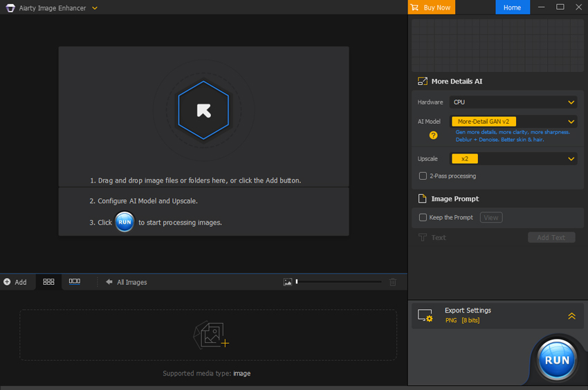This screenshot has width=588, height=390.
Task: Click the More-Detail GAN v2 model label
Action: coord(484,122)
